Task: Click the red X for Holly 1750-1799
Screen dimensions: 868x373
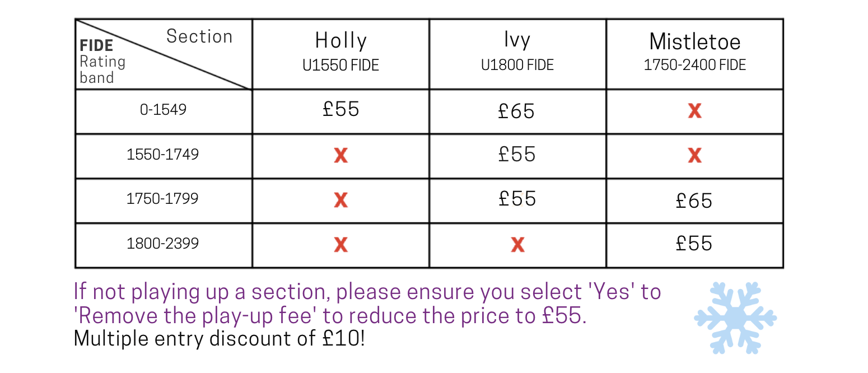Action: 340,200
